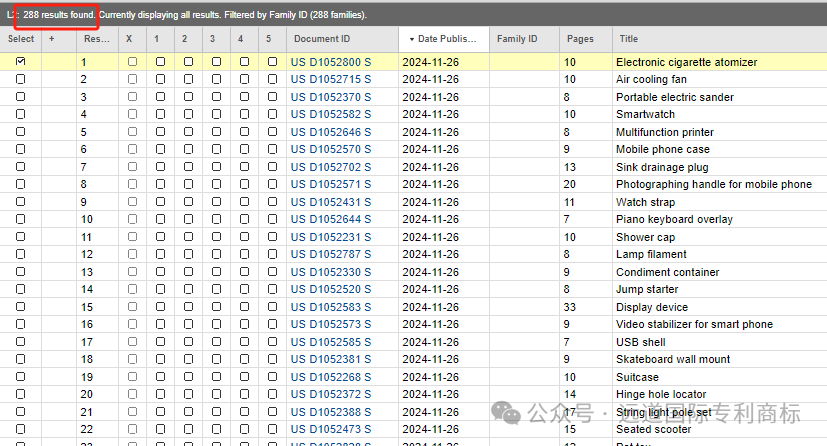Click the Res... column header
The height and width of the screenshot is (446, 827).
point(97,39)
